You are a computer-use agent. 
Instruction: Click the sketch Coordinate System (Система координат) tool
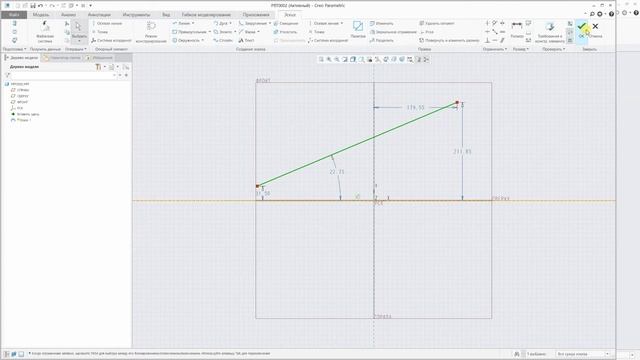point(328,40)
